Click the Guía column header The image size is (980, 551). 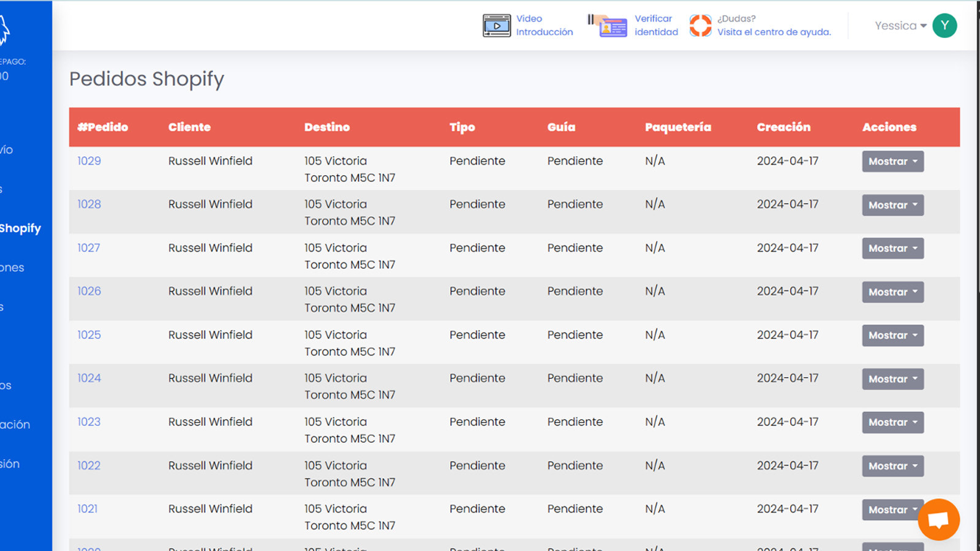click(x=561, y=127)
